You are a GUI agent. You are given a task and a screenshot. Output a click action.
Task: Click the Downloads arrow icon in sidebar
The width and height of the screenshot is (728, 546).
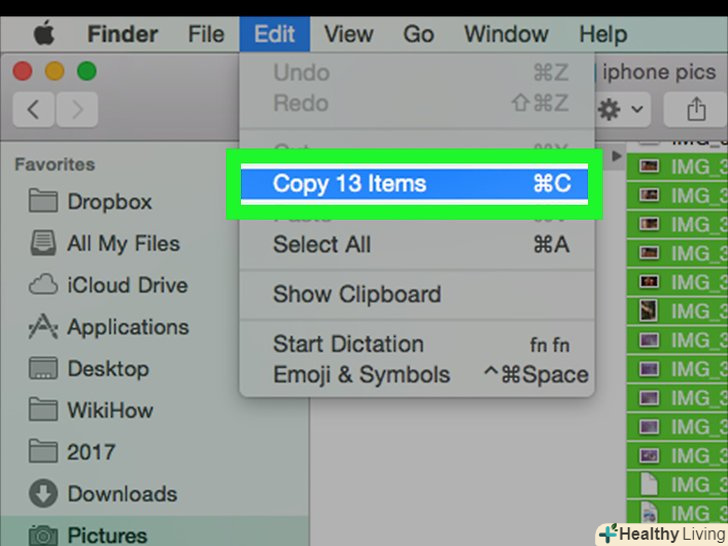pyautogui.click(x=43, y=494)
